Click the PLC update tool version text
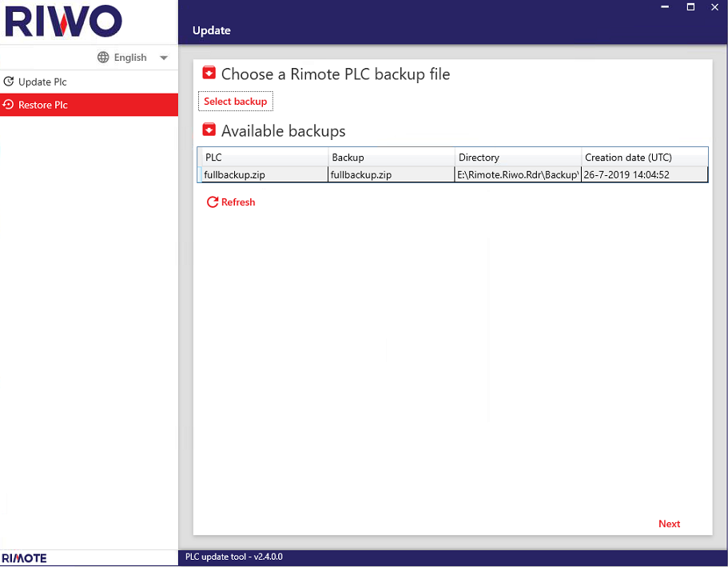Image resolution: width=728 pixels, height=567 pixels. click(234, 557)
